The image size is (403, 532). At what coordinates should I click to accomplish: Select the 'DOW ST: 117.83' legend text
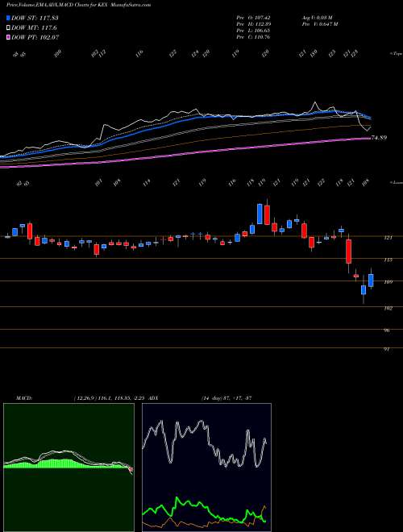(35, 18)
